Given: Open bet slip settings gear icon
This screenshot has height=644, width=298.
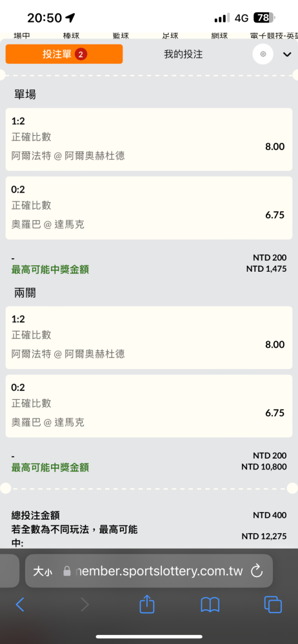Looking at the screenshot, I should (x=263, y=54).
